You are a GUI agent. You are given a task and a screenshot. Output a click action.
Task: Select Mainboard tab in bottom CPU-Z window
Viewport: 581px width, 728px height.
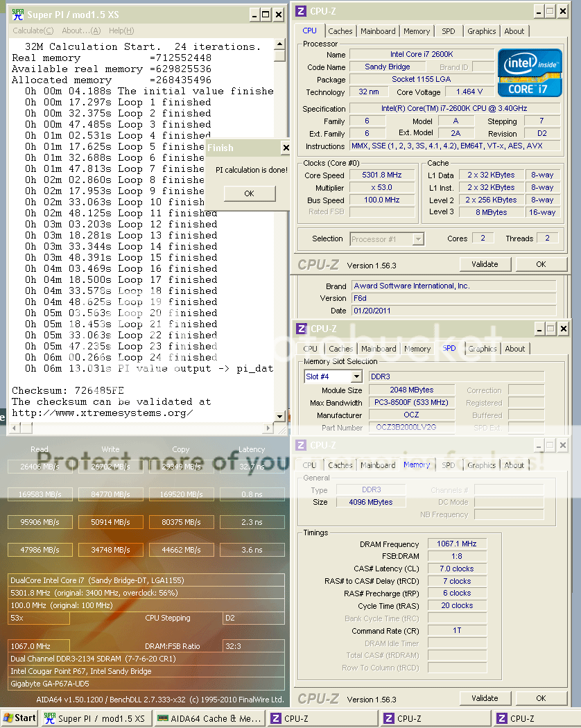coord(378,465)
